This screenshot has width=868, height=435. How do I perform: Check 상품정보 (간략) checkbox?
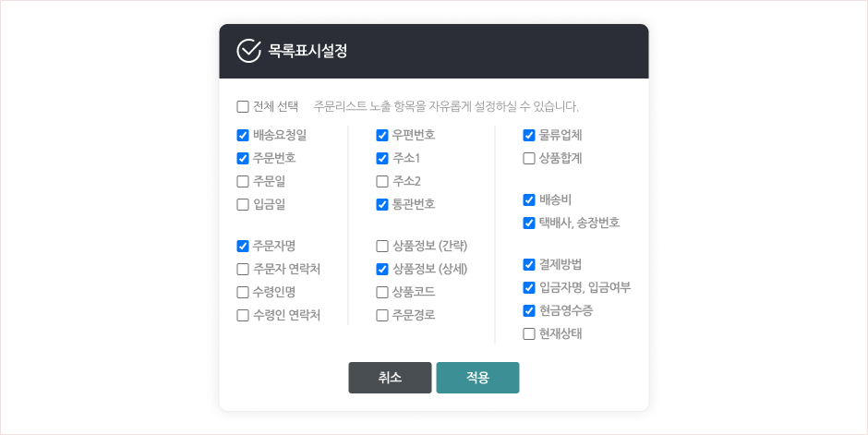click(382, 246)
